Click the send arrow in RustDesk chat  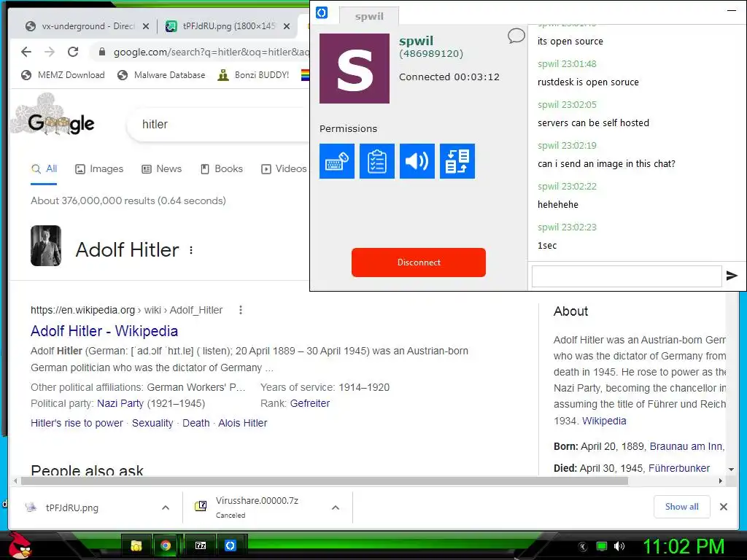pyautogui.click(x=732, y=275)
